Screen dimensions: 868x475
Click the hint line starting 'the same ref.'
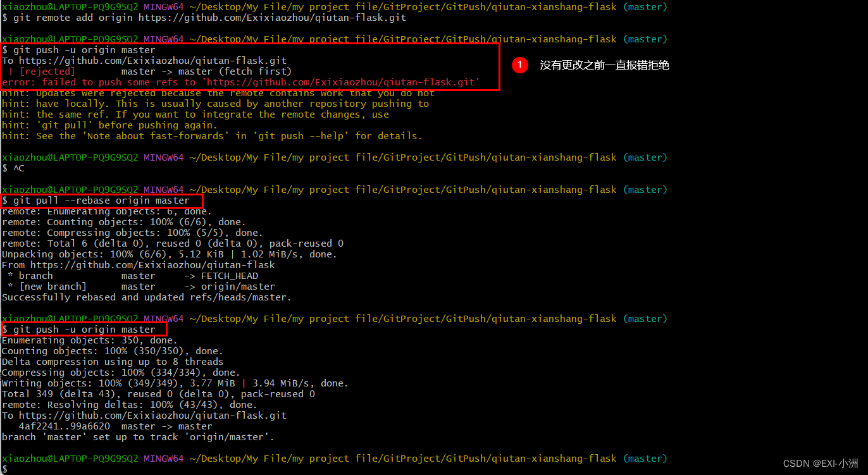tap(195, 114)
